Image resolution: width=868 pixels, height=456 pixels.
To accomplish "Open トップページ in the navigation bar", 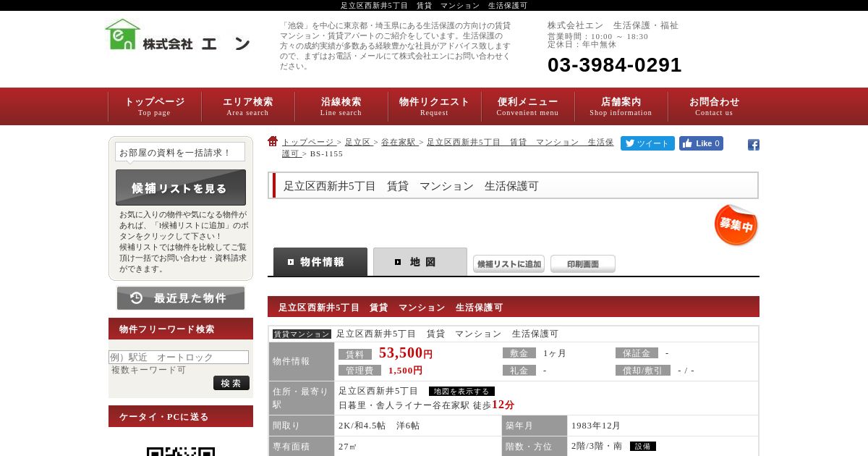I will pos(155,106).
